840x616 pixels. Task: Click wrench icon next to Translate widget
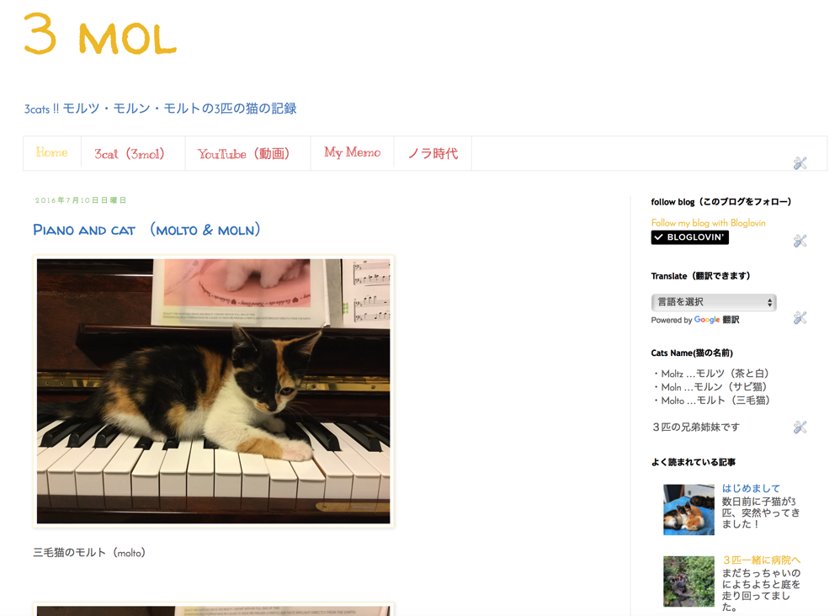[800, 318]
